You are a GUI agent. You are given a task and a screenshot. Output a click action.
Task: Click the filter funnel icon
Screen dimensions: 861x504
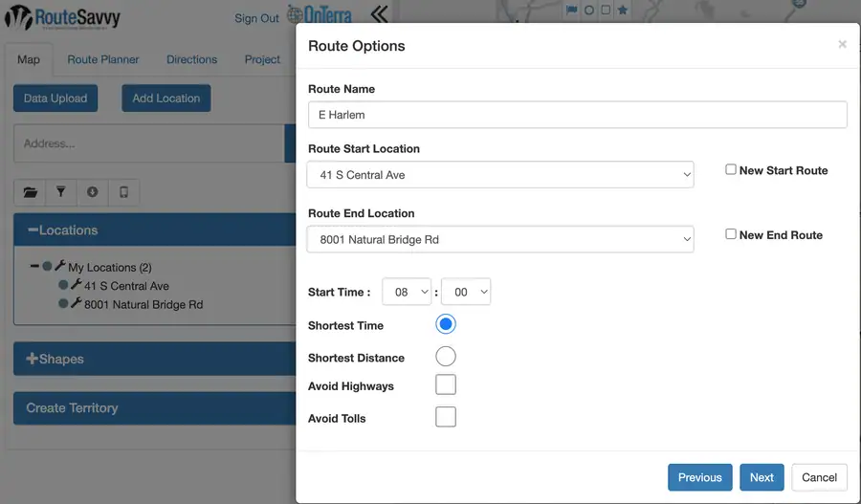coord(61,192)
